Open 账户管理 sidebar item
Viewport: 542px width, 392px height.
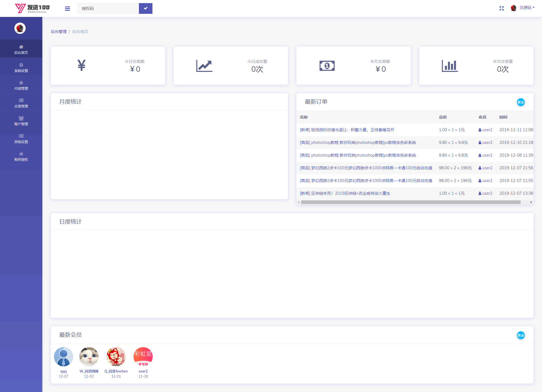tap(21, 121)
